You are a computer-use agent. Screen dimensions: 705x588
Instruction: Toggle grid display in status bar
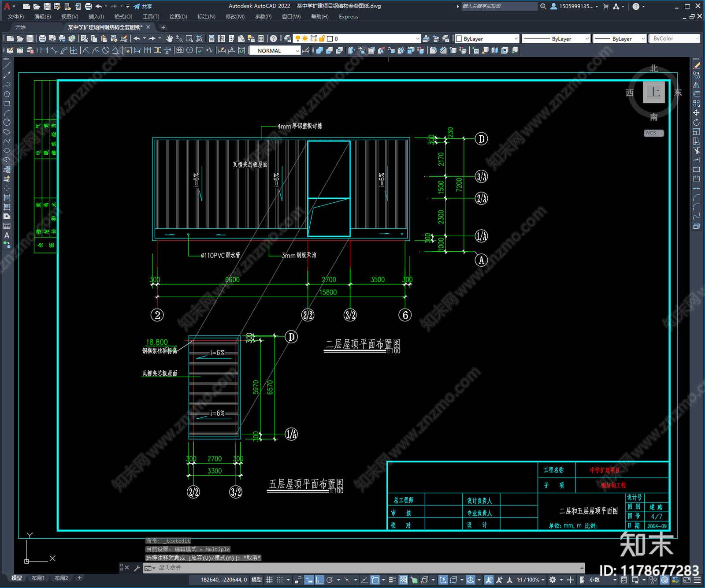point(269,580)
